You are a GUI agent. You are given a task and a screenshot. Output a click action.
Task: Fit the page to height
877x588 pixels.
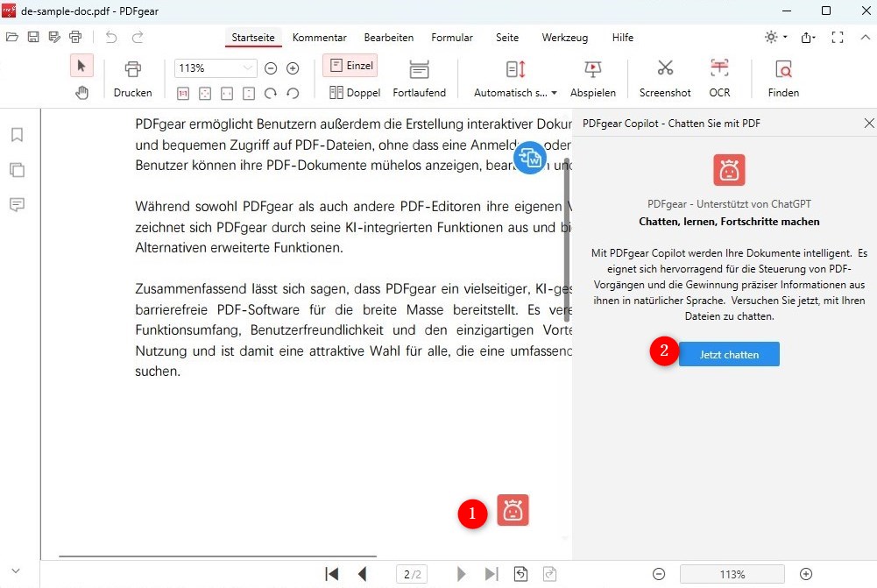tap(249, 94)
